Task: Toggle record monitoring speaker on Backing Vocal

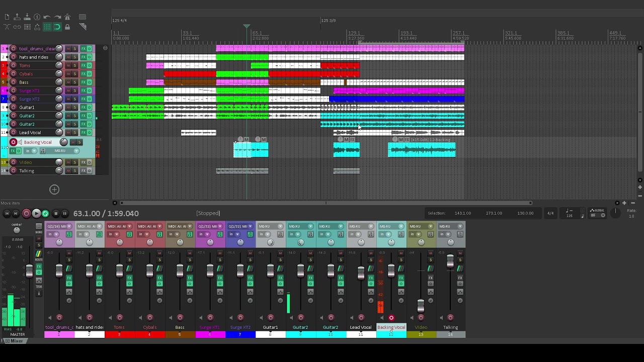Action: [x=20, y=142]
